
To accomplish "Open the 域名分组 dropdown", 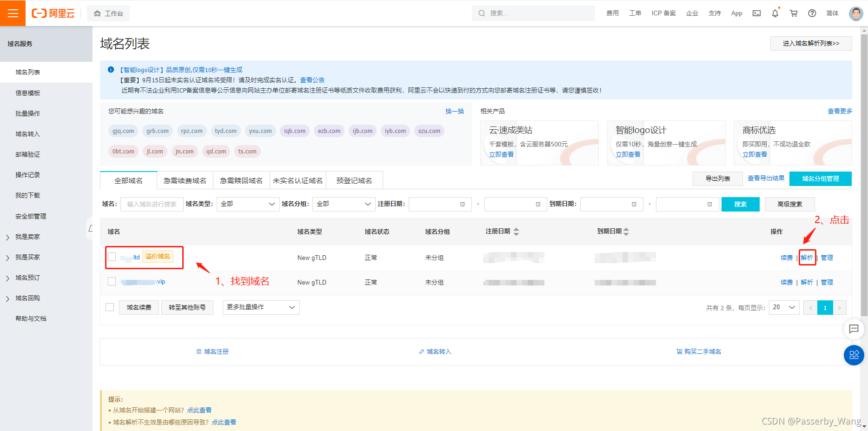I will coord(344,204).
